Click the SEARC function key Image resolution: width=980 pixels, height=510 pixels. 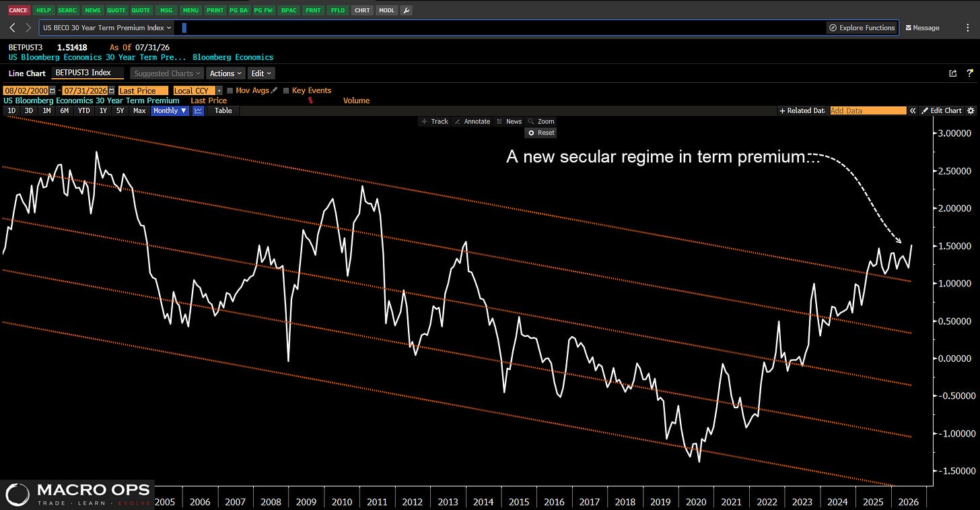tap(67, 10)
